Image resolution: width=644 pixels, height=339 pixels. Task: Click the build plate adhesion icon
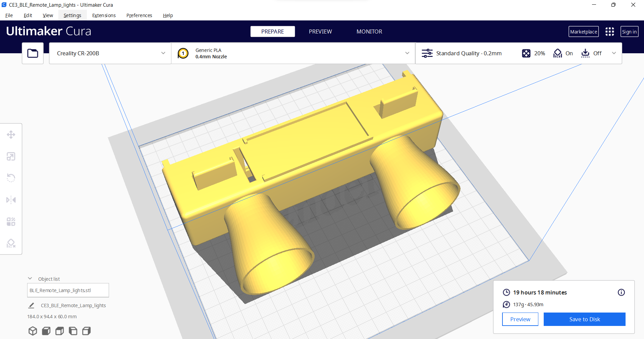pyautogui.click(x=585, y=53)
